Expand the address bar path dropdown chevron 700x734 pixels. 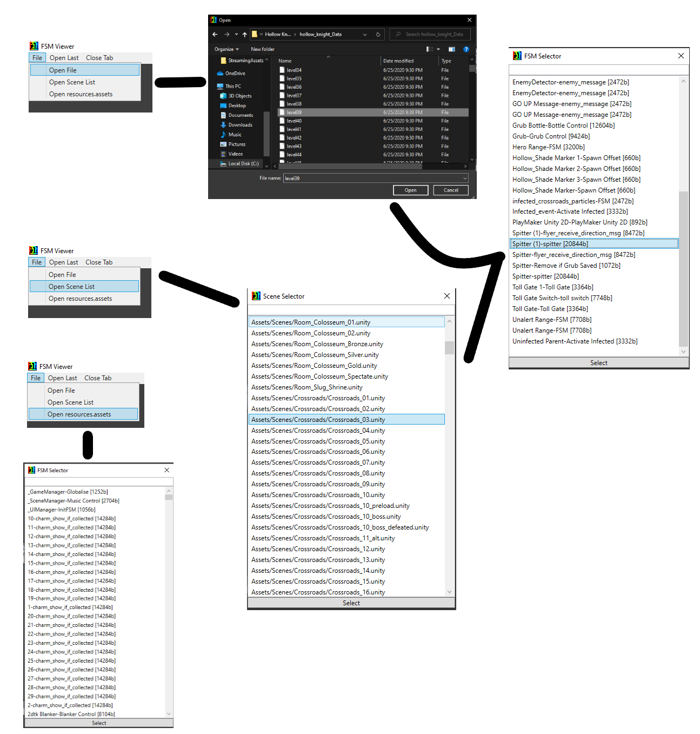[365, 34]
